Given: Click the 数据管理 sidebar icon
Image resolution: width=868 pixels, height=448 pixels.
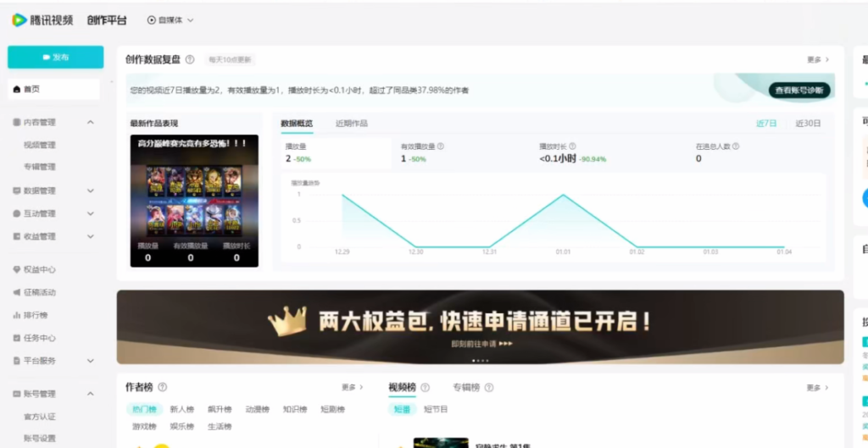Looking at the screenshot, I should 17,191.
